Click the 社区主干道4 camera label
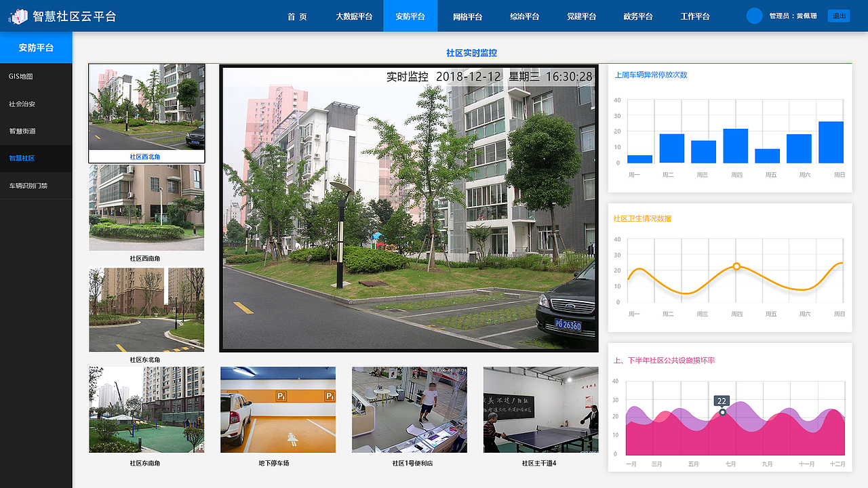This screenshot has width=868, height=488. click(x=539, y=463)
